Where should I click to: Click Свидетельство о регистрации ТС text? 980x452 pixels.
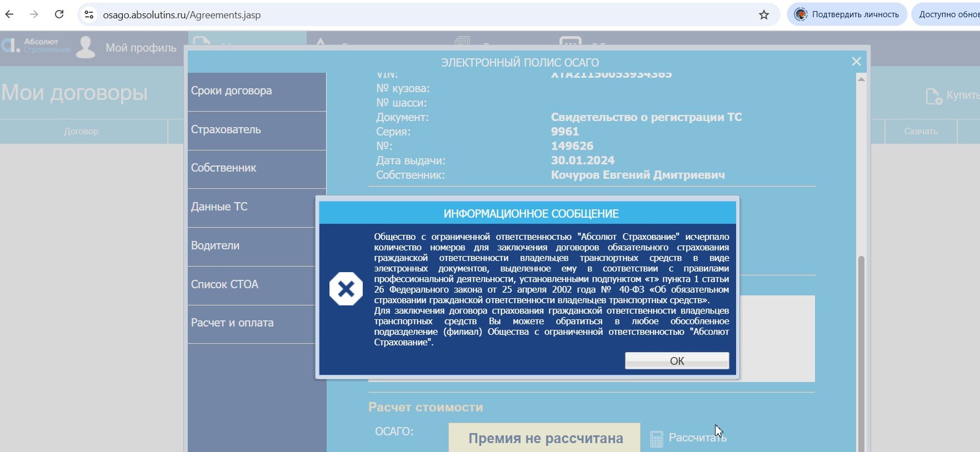646,117
